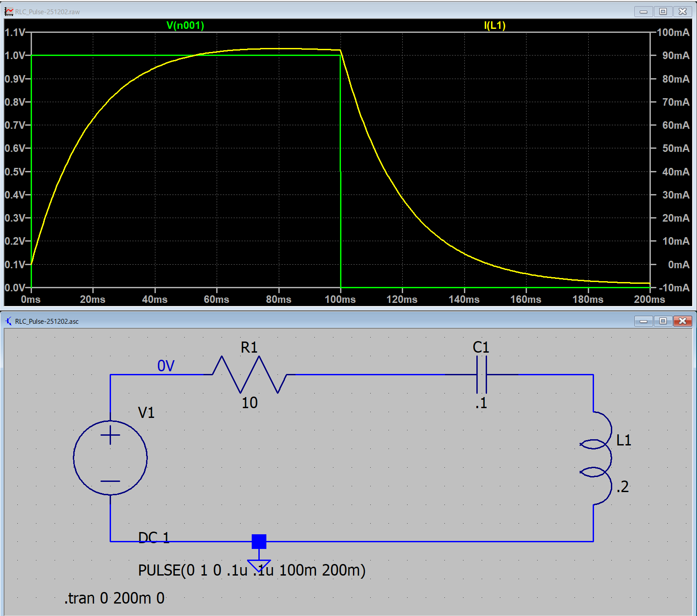Click the I(L1) trace label
The width and height of the screenshot is (697, 616).
(495, 25)
